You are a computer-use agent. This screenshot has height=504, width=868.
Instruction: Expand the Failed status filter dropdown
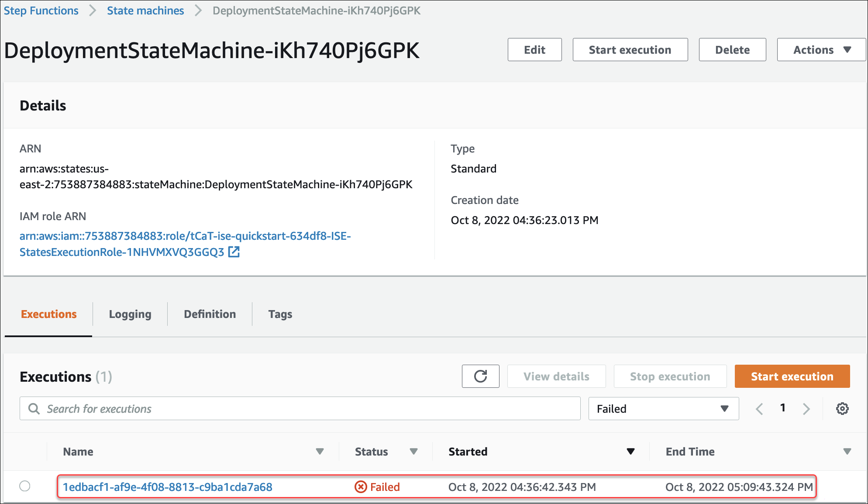[x=663, y=408]
